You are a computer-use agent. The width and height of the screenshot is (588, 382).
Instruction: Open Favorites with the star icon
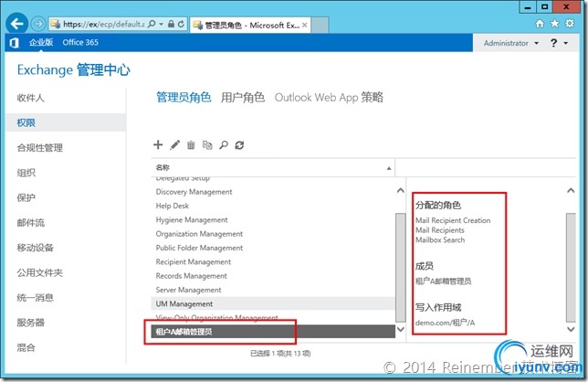[x=554, y=24]
